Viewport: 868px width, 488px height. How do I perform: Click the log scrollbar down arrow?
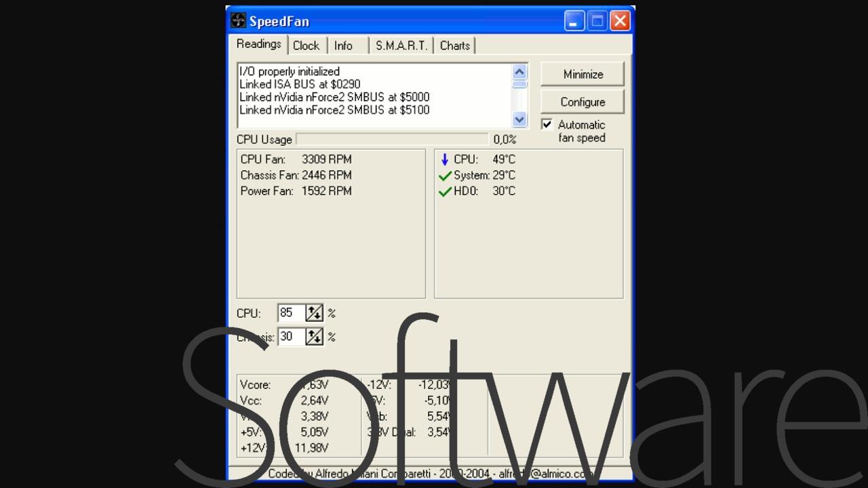pyautogui.click(x=519, y=119)
